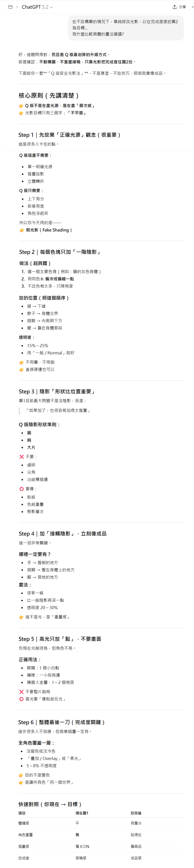Click the quoted line 如果加了，也很容易加得太寫實

(58, 410)
